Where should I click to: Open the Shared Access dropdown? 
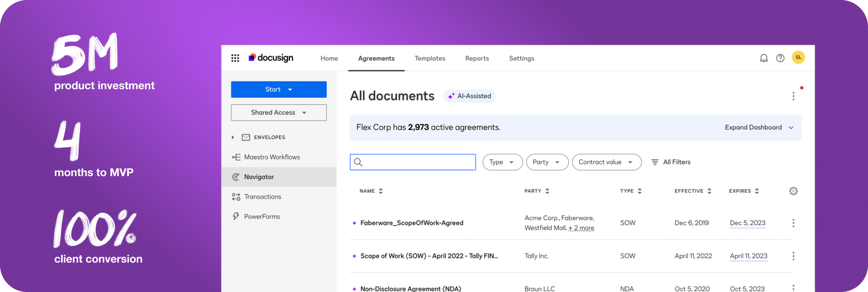(279, 112)
